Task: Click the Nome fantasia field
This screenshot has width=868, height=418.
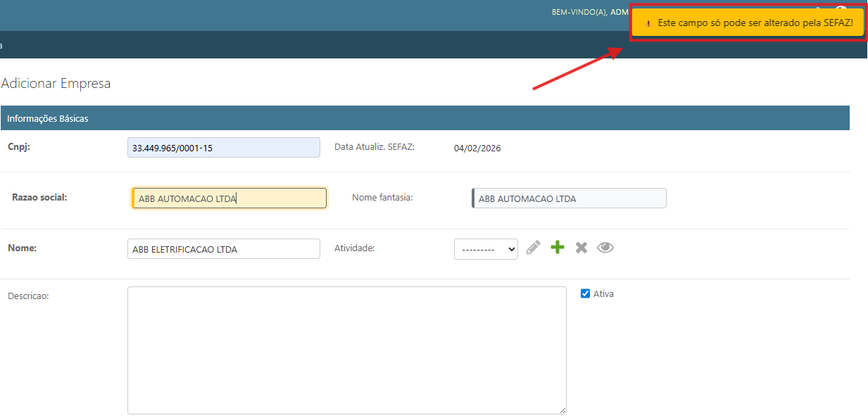Action: coord(569,198)
